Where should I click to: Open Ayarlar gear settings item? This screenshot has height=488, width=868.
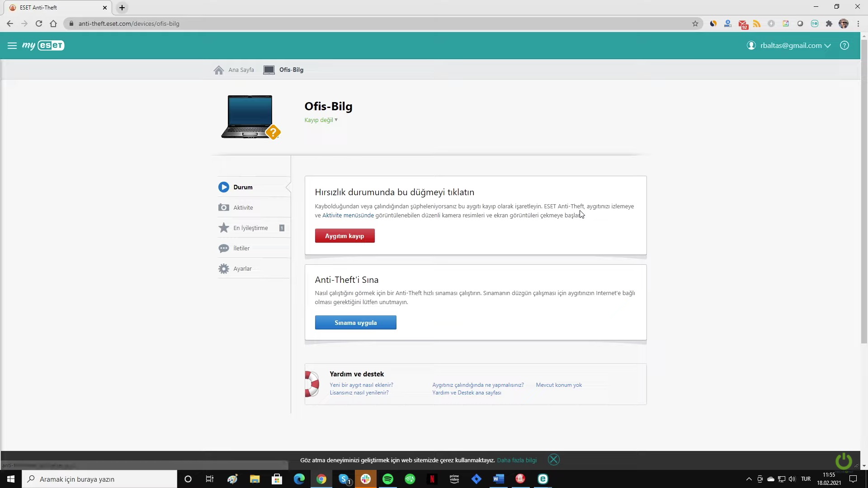click(x=242, y=268)
